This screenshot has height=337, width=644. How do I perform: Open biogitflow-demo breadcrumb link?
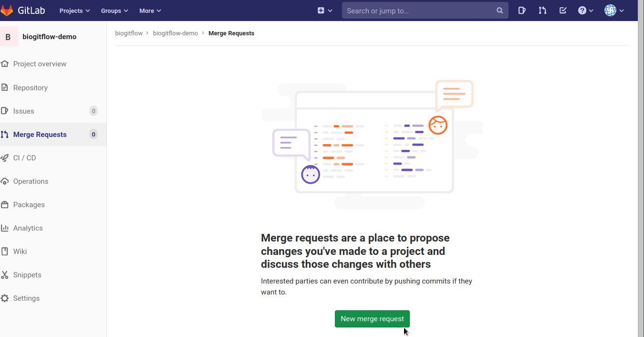pos(176,33)
